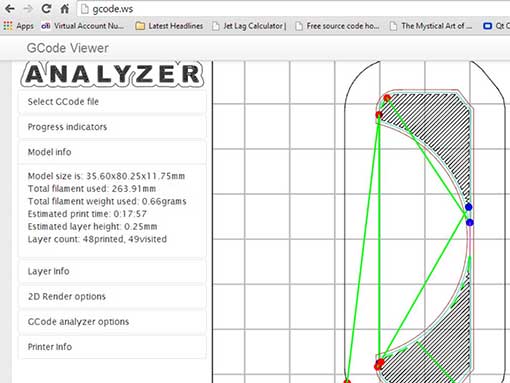Expand the Layer info section
Screen dimensions: 510x383
pos(112,271)
